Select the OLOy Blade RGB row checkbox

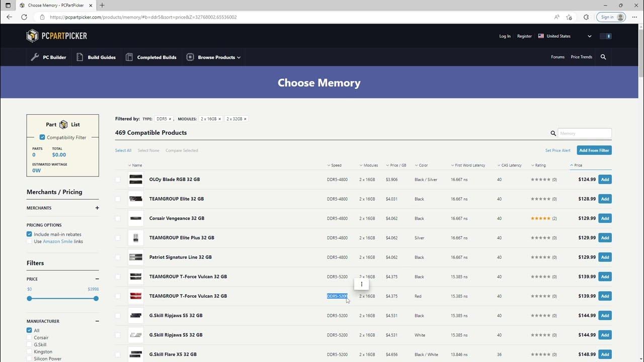(118, 179)
